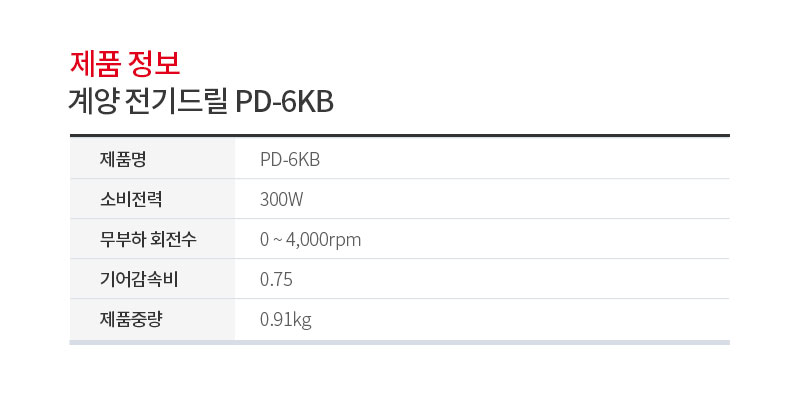Image resolution: width=800 pixels, height=407 pixels.
Task: Select the 계양 전기드릴 PD-6KB title
Action: (x=202, y=102)
